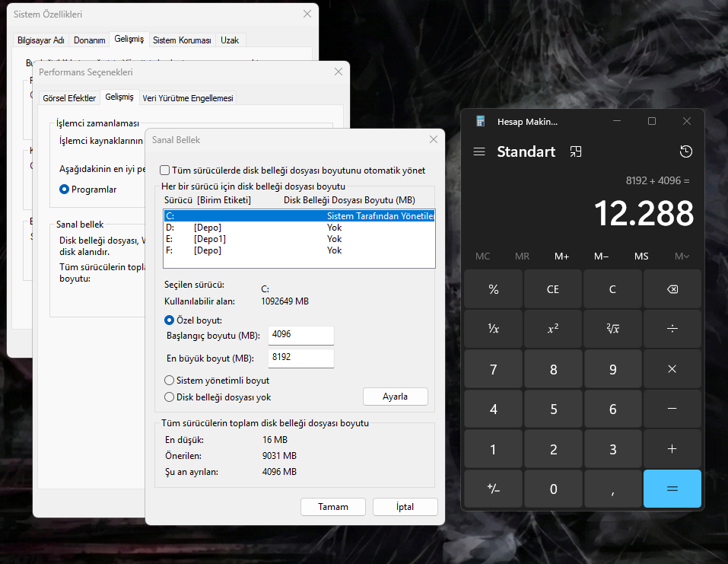Click the decimal comma key
Screen dimensions: 728x564
tap(612, 489)
